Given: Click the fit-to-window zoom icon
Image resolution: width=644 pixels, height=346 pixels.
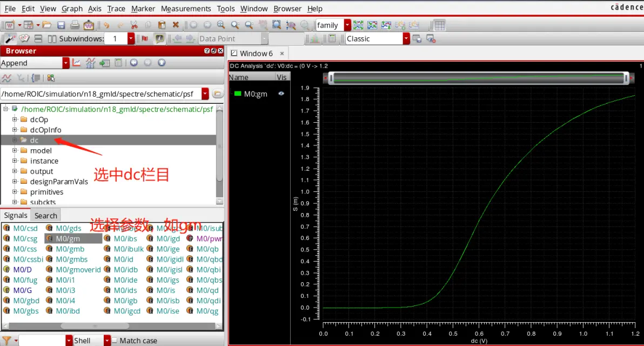Looking at the screenshot, I should point(277,25).
